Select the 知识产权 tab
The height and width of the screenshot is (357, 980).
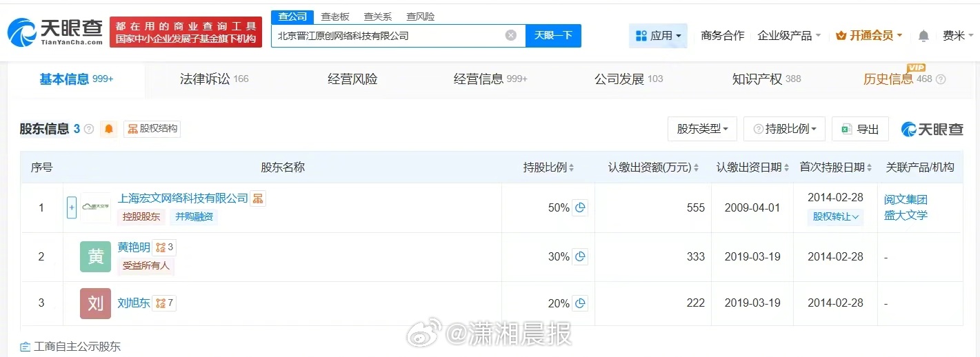[766, 79]
